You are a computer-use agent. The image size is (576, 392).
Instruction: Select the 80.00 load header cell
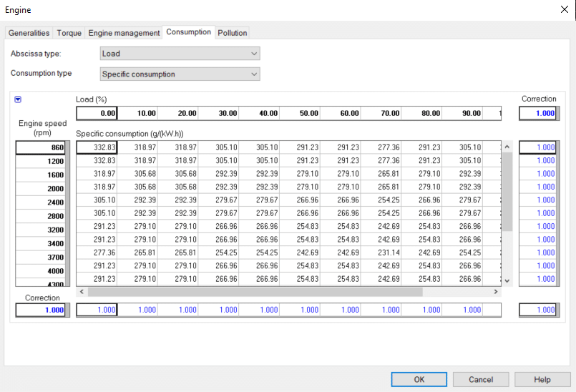pyautogui.click(x=421, y=113)
